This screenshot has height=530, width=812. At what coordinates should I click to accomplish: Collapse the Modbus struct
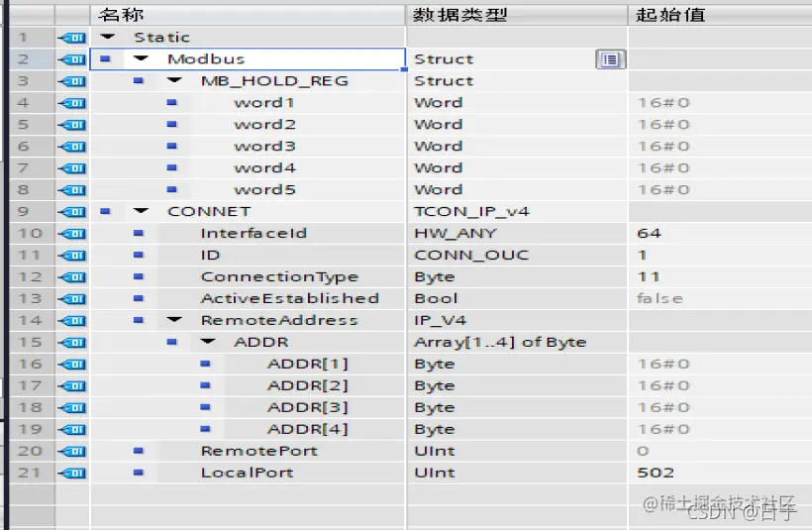141,58
